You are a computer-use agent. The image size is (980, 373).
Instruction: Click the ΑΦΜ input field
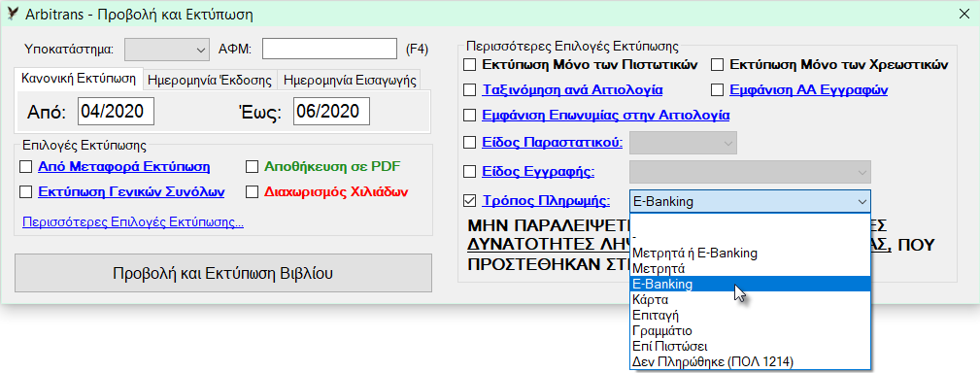330,49
